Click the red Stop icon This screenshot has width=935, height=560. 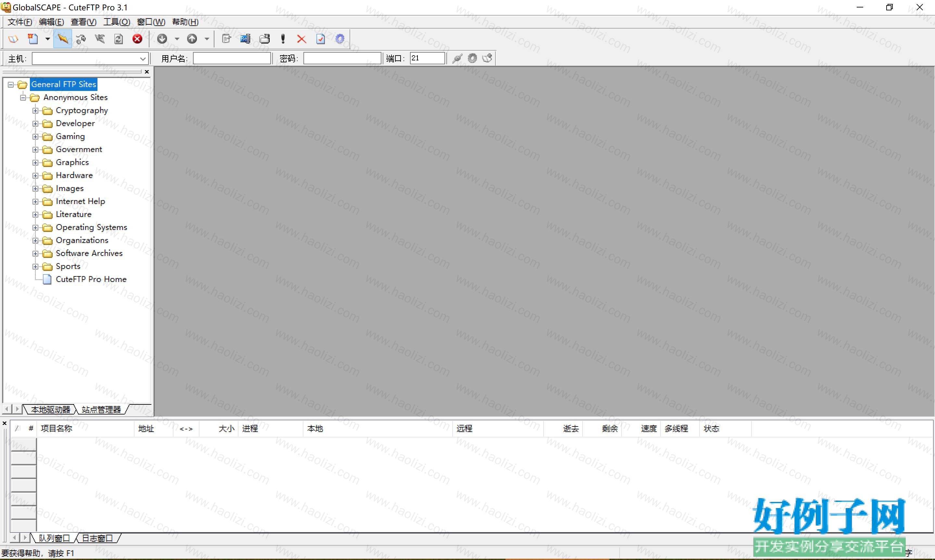point(137,39)
